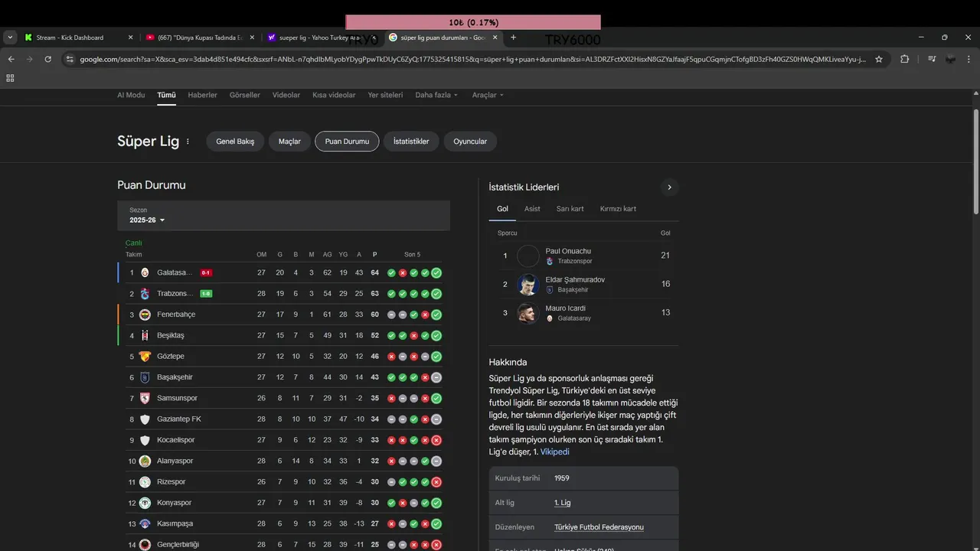Click the Fenerbahçe team logo
The height and width of the screenshot is (551, 980).
click(x=145, y=315)
